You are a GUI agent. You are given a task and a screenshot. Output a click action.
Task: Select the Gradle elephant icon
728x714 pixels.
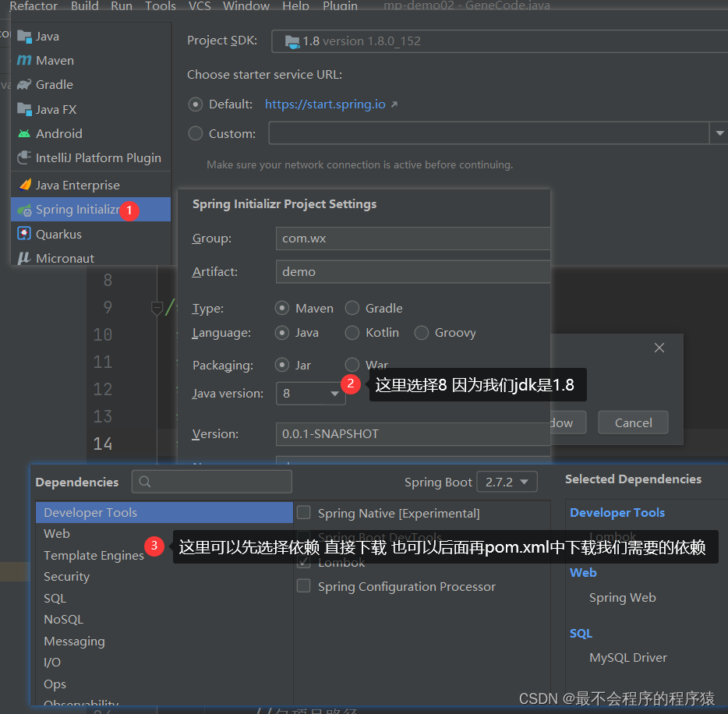coord(24,84)
